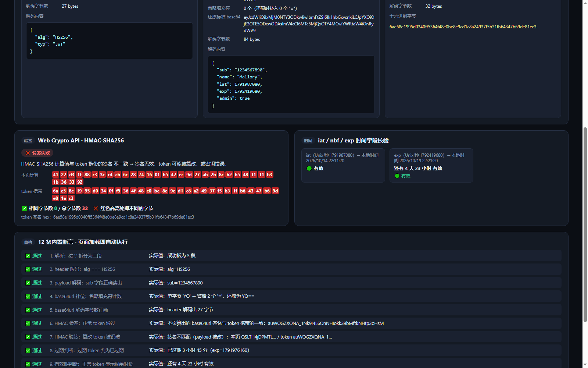
Task: Click the scrollbar up arrow at top right
Action: point(585,3)
